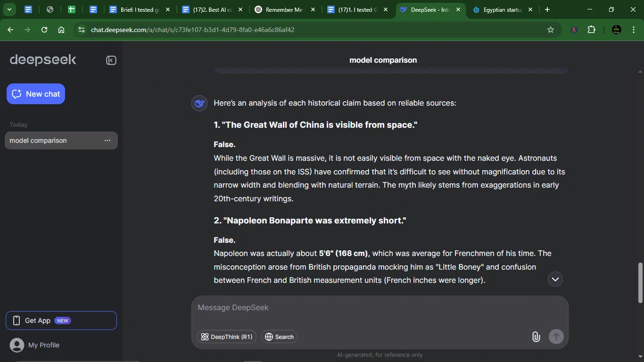Screen dimensions: 644x362
Task: Click the DeepSeek whale avatar icon
Action: click(x=199, y=103)
